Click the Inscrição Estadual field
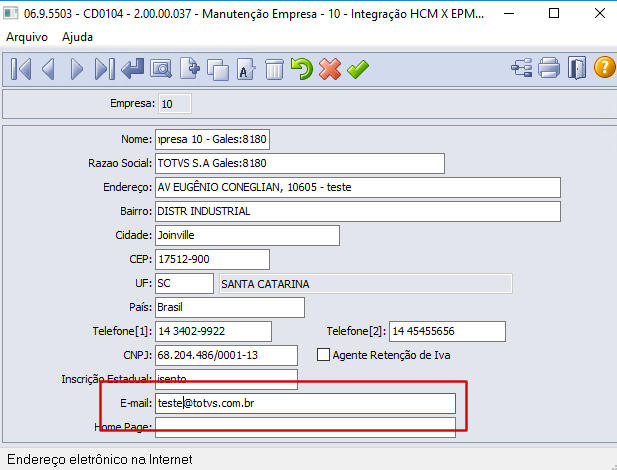617x470 pixels. (226, 379)
